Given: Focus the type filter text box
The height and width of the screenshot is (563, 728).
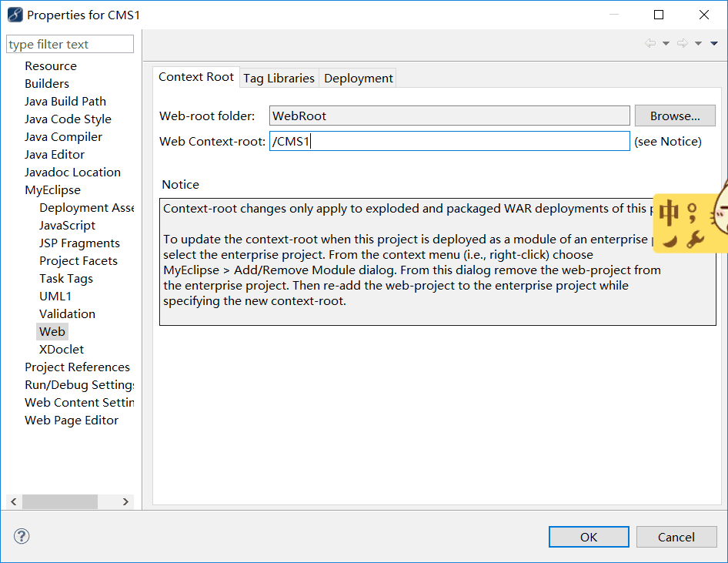Looking at the screenshot, I should 70,44.
